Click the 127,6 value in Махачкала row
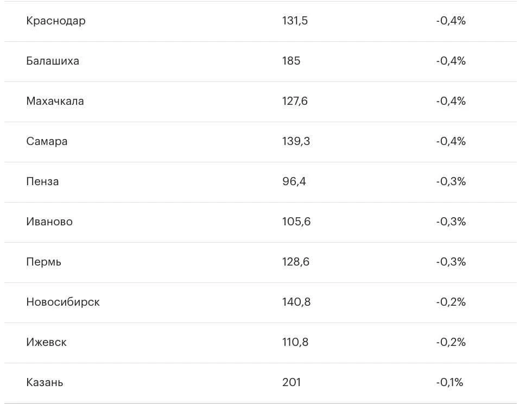The width and height of the screenshot is (532, 404). (x=295, y=101)
